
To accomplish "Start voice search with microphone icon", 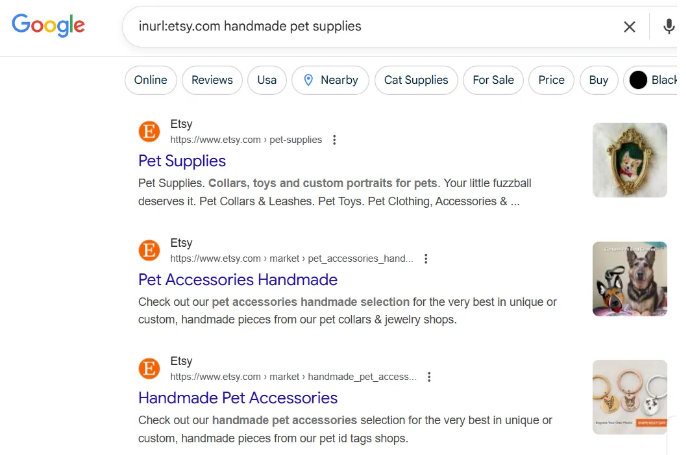I will click(669, 27).
